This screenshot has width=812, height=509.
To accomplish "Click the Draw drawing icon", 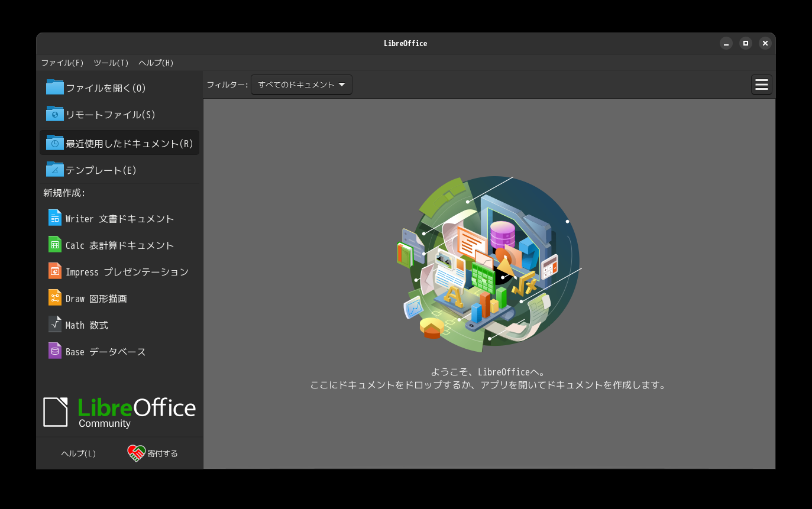I will 55,298.
